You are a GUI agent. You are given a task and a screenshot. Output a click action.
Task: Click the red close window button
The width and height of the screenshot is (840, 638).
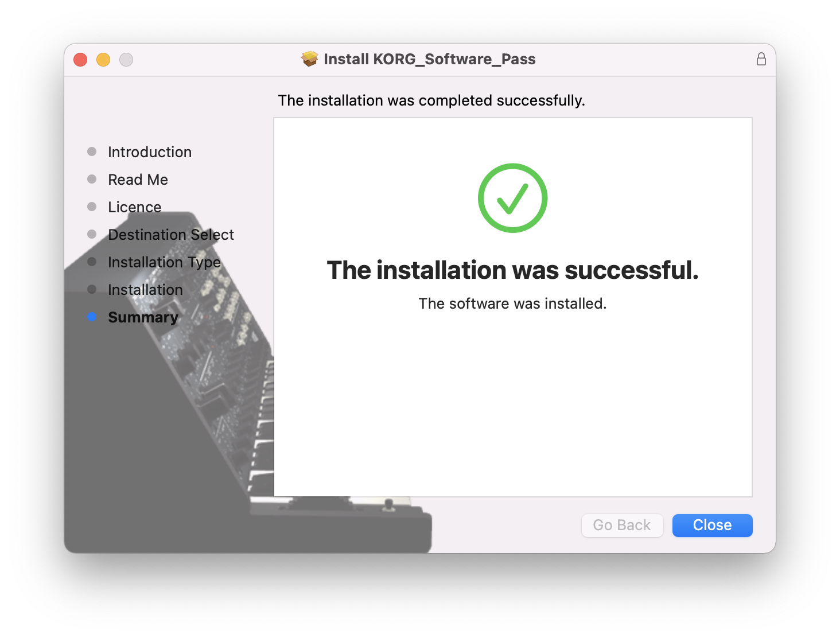point(80,60)
